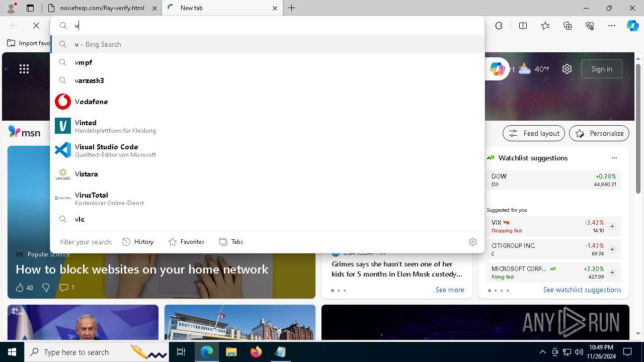Open the Extensions puzzle icon

pos(499,26)
